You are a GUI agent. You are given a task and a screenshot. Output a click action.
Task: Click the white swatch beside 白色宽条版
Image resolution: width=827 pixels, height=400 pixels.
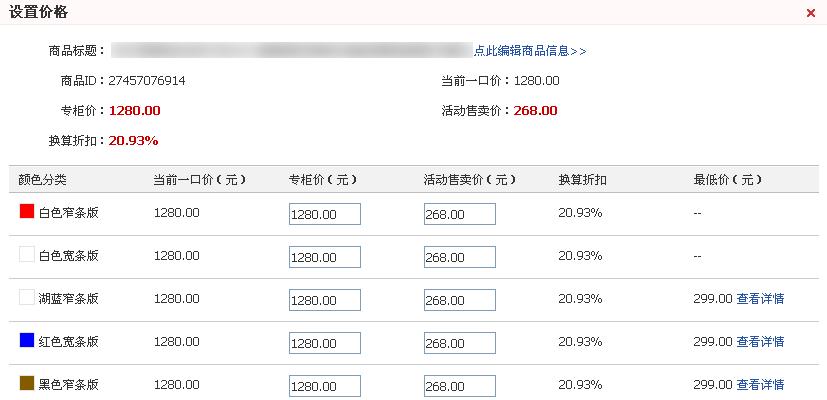click(x=27, y=254)
